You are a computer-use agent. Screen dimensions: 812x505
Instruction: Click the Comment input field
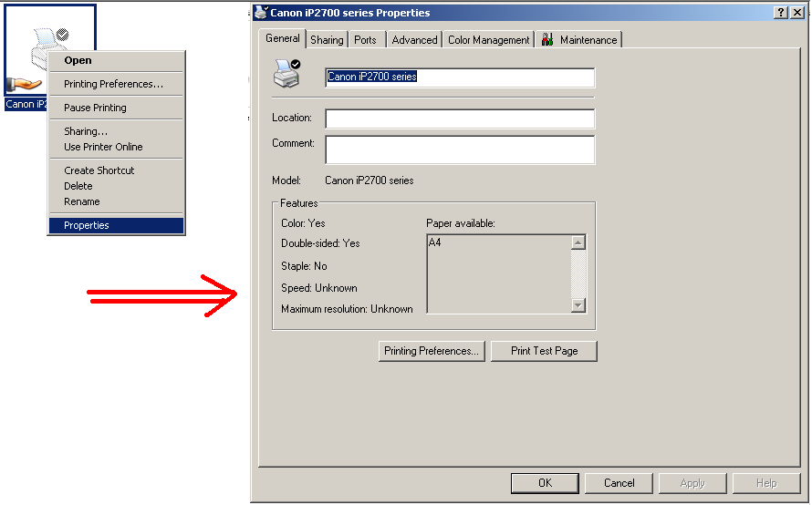coord(460,149)
